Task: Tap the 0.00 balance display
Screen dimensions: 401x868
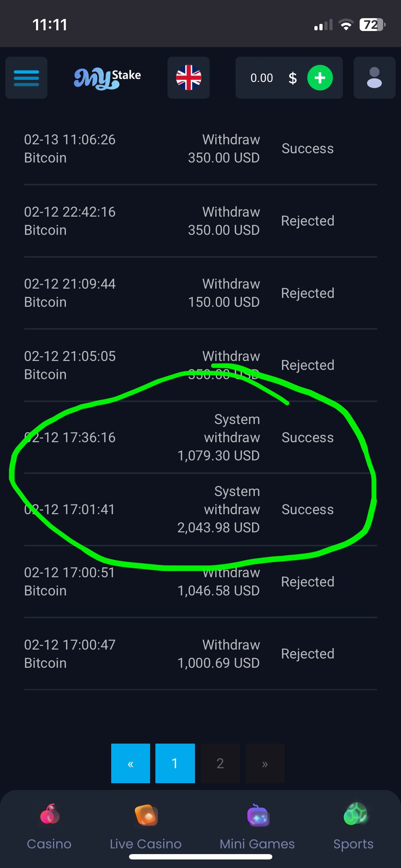Action: [x=262, y=78]
